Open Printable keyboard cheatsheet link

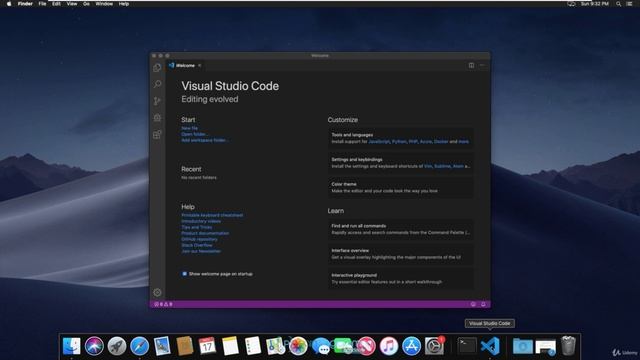(x=212, y=215)
